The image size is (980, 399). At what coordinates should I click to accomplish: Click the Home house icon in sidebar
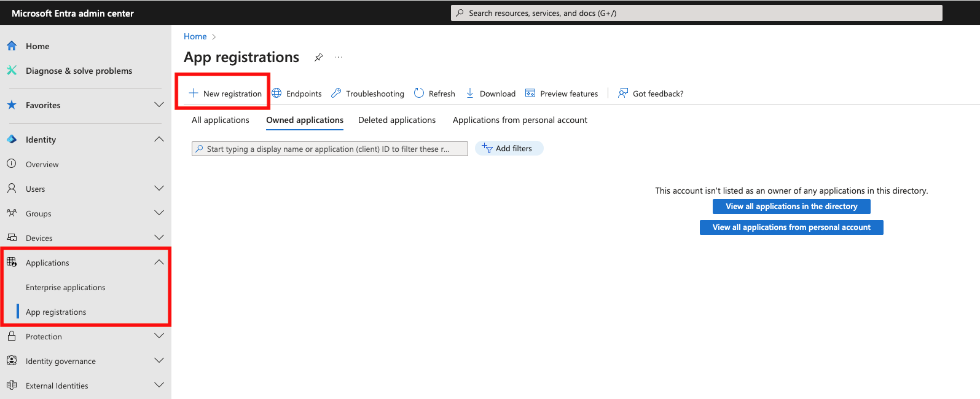click(x=12, y=45)
